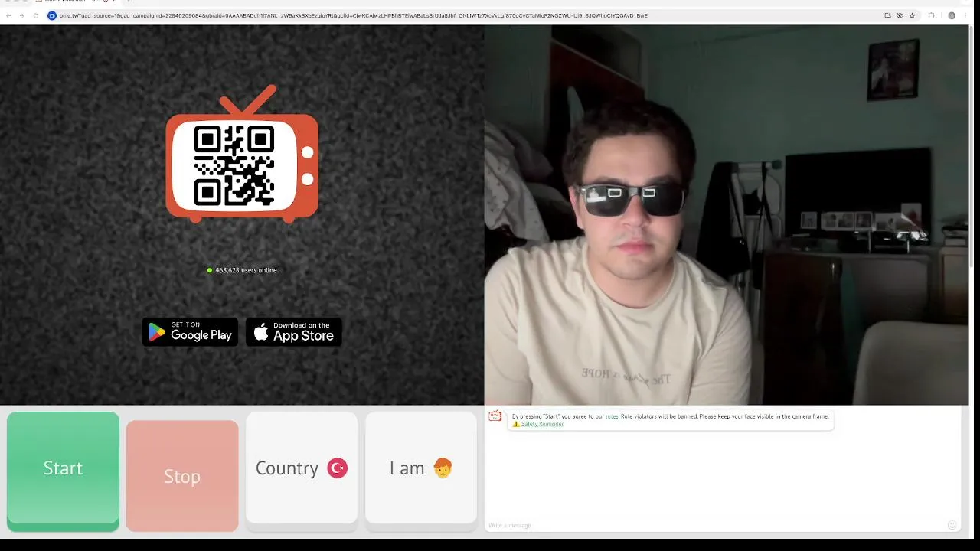Click the OmeTV avatar icon in chat
This screenshot has height=551, width=980.
[495, 416]
